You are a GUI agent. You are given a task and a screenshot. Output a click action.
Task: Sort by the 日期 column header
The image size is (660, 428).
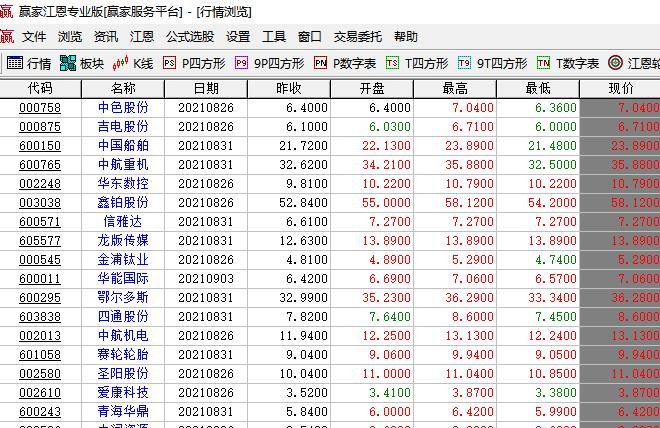tap(206, 88)
